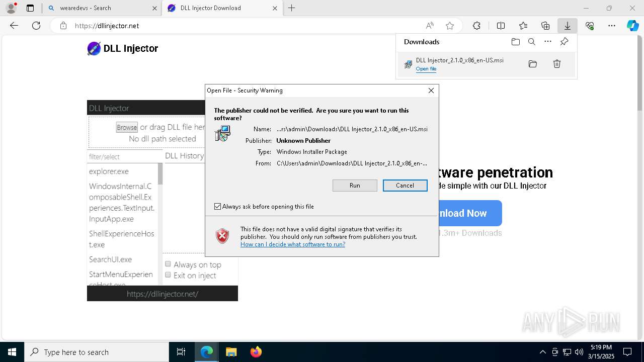644x362 pixels.
Task: Click the browser Back arrow
Action: coord(14,26)
